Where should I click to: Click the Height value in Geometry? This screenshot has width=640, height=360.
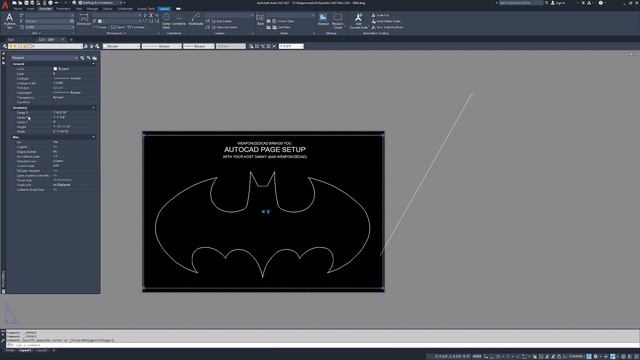62,127
